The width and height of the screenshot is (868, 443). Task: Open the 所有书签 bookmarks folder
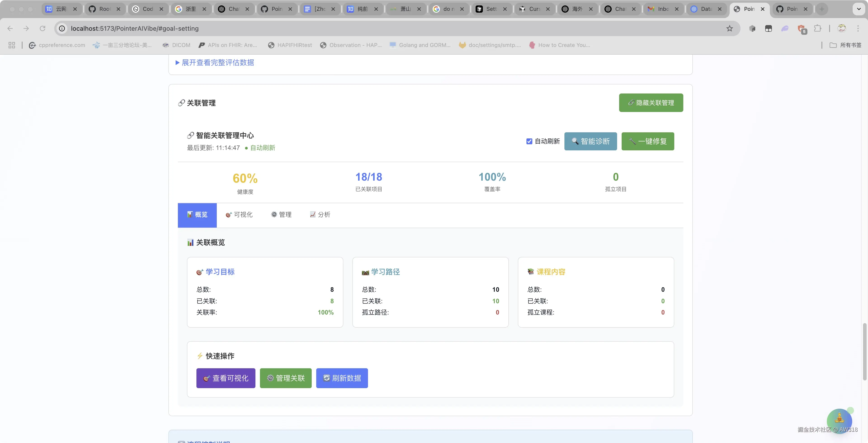click(845, 45)
